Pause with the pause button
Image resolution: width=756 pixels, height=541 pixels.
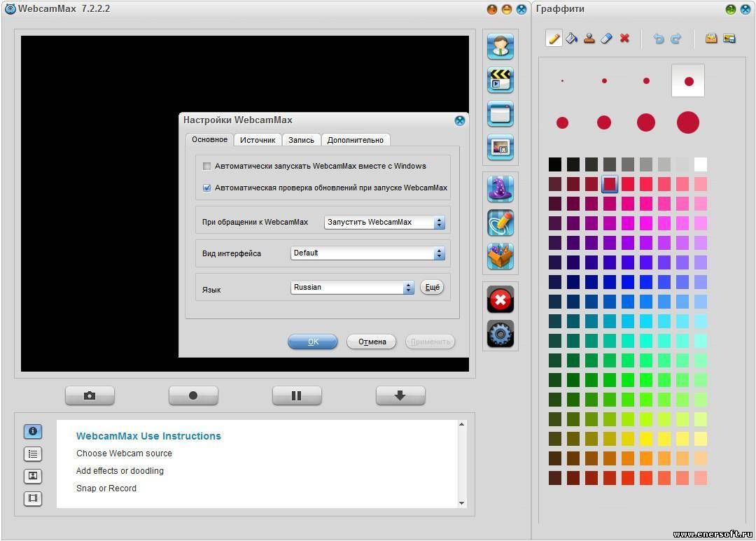point(297,396)
